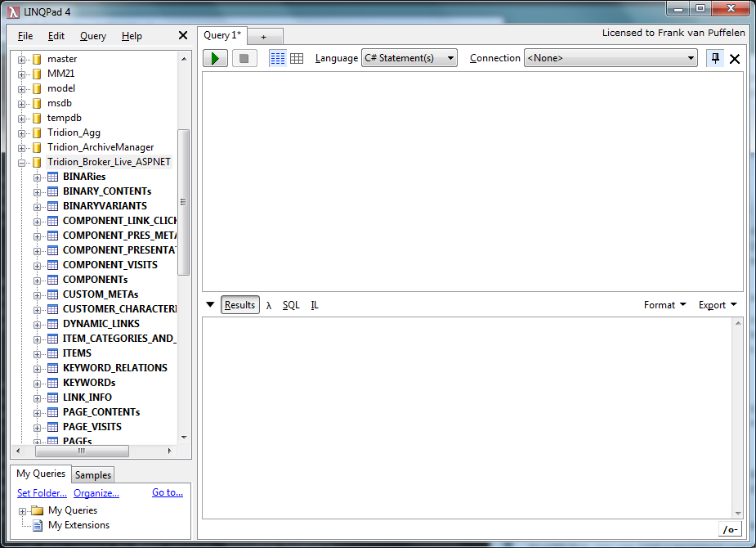Open the Connection dropdown
The height and width of the screenshot is (548, 756).
click(611, 58)
